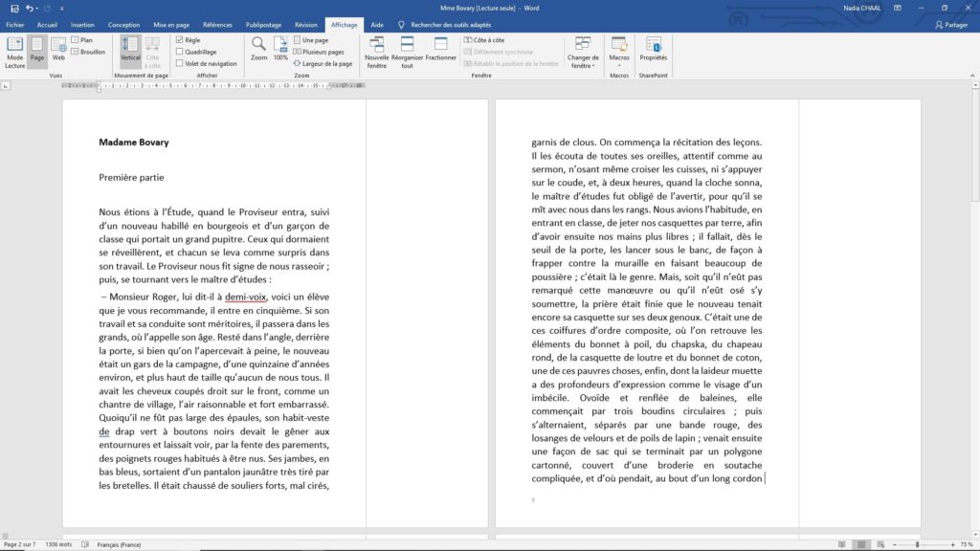Screen dimensions: 980x551
Task: Open the Fichier menu
Action: click(14, 25)
